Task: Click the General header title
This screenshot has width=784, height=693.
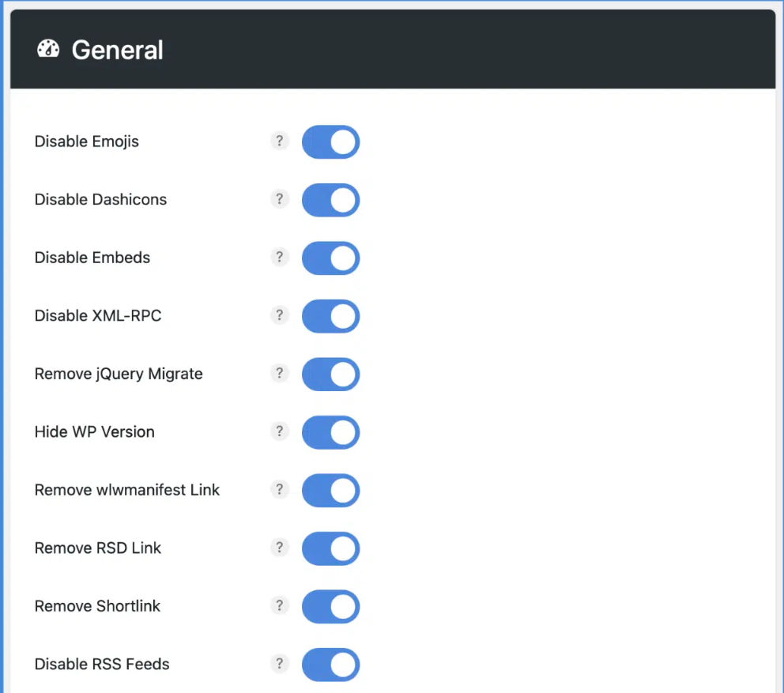Action: [117, 49]
